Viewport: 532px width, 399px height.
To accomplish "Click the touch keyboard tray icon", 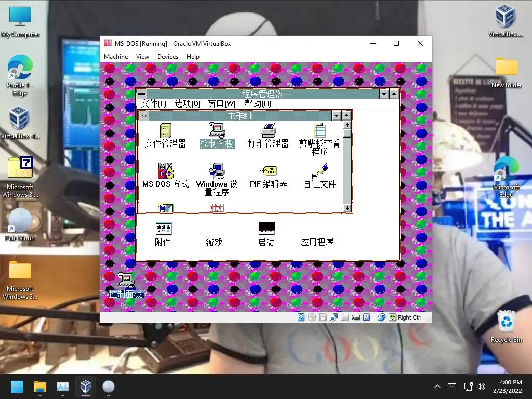I will point(452,386).
